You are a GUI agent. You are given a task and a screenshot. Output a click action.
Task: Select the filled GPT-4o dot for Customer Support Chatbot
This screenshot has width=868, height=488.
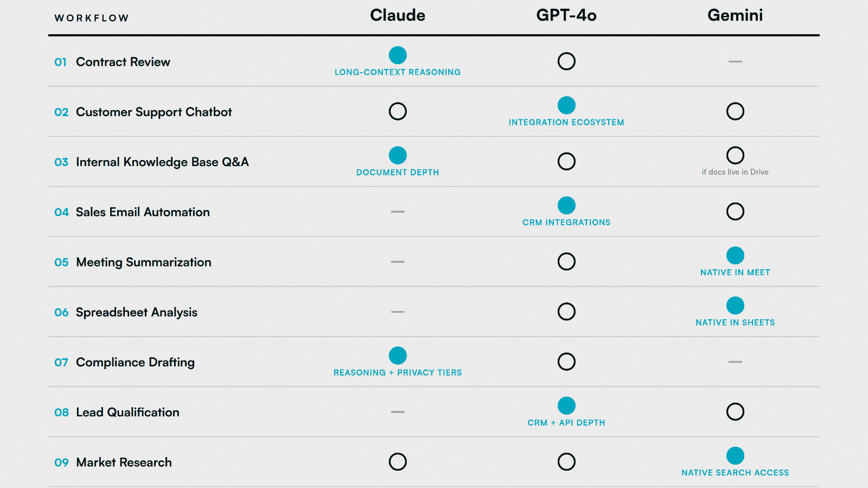(x=566, y=105)
